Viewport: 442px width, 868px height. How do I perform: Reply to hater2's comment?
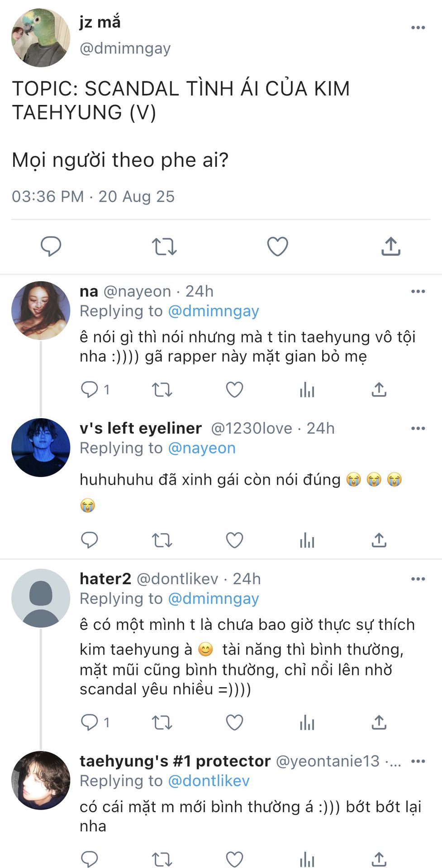90,722
